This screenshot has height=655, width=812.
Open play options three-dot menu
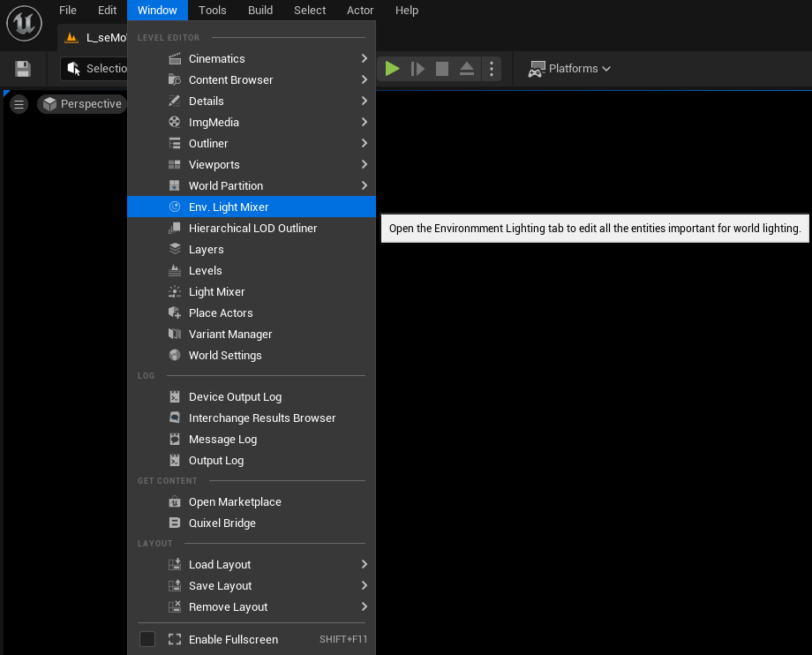pos(492,68)
